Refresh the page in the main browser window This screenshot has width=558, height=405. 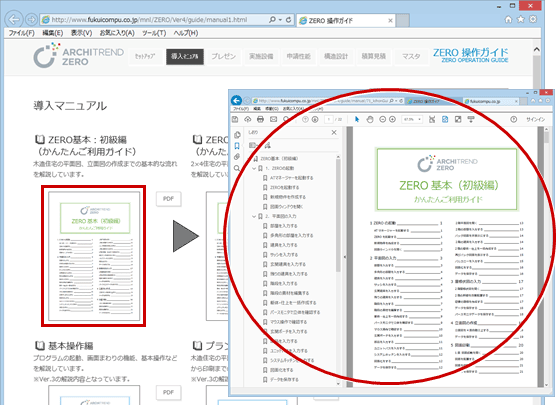coord(289,20)
